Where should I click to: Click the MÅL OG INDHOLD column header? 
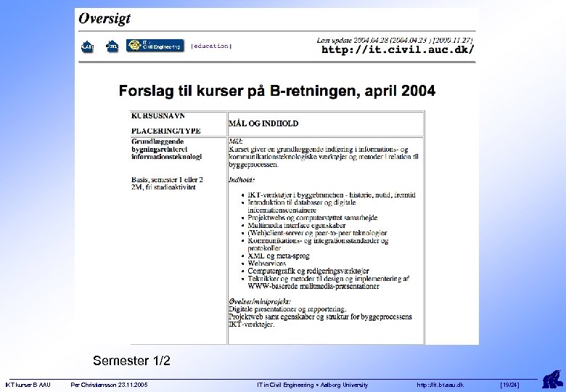[263, 123]
